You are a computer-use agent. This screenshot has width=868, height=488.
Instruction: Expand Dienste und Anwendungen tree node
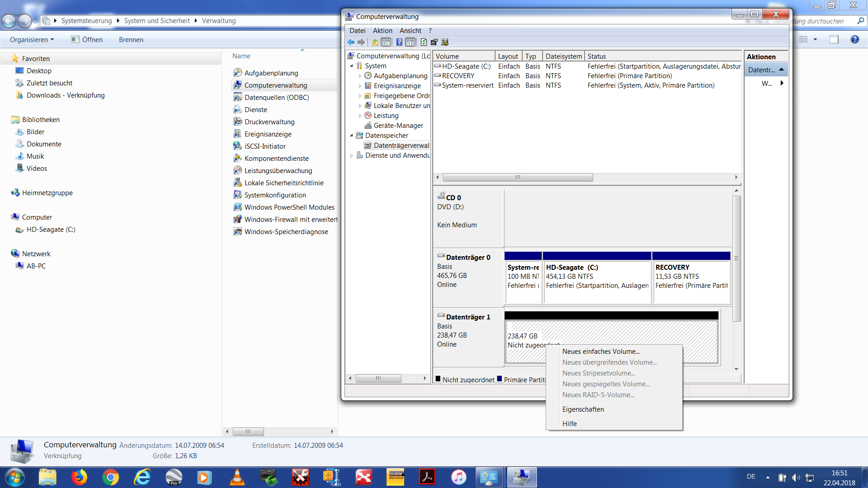pos(351,155)
